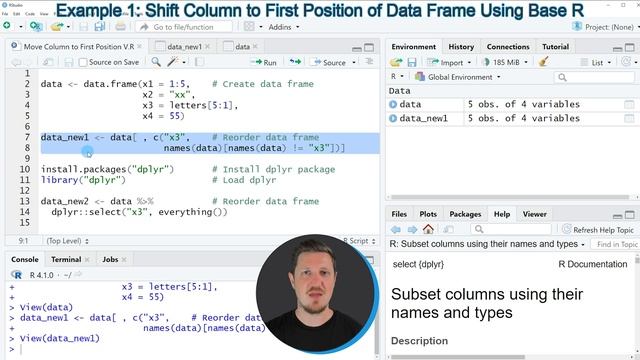640x360 pixels.
Task: Click the Minimize source editor pane icon
Action: 357,49
